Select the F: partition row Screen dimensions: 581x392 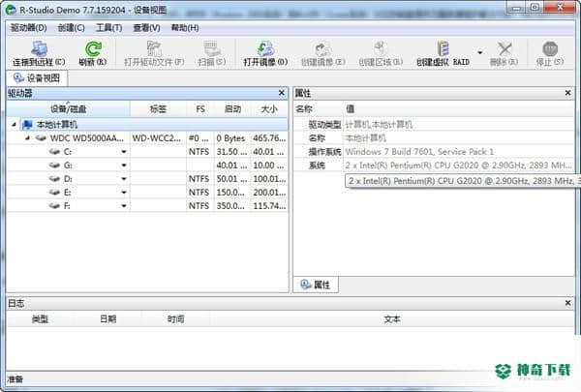[x=147, y=205]
